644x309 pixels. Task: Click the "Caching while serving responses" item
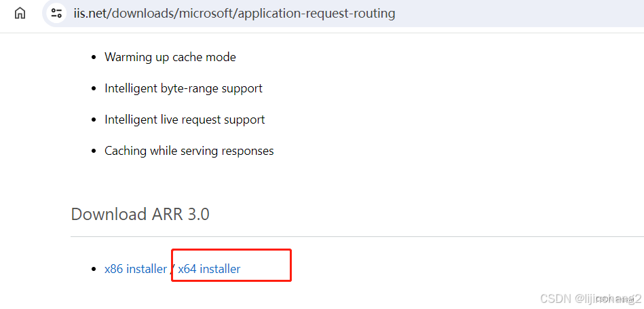189,151
